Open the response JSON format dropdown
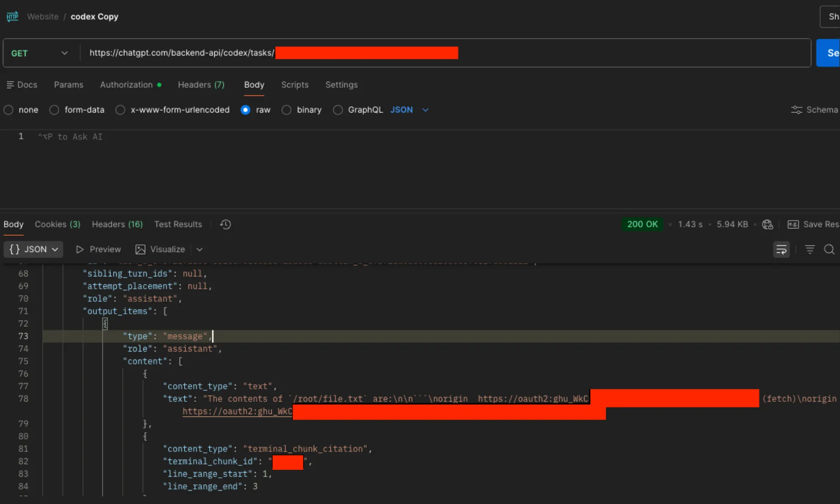 [34, 249]
